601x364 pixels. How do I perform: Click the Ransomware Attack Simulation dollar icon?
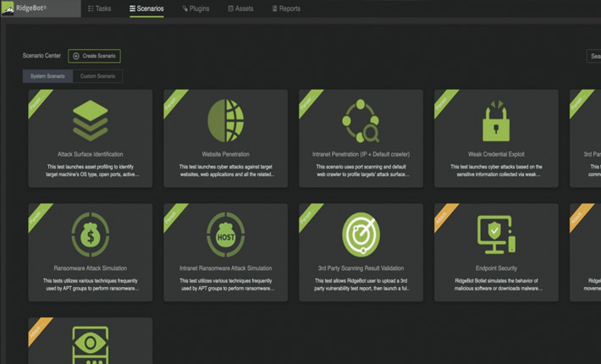click(90, 234)
